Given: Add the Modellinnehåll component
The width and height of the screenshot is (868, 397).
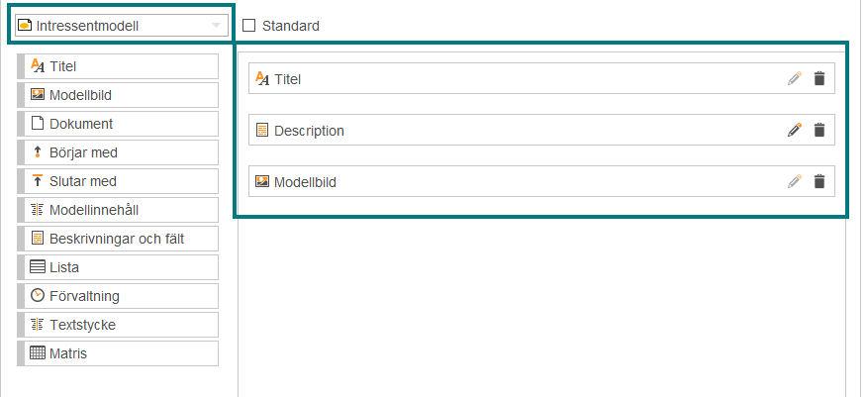Looking at the screenshot, I should pyautogui.click(x=118, y=210).
